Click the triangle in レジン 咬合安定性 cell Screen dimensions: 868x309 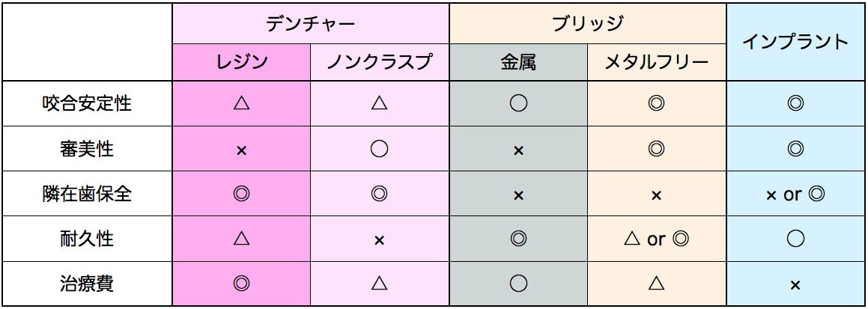(241, 103)
